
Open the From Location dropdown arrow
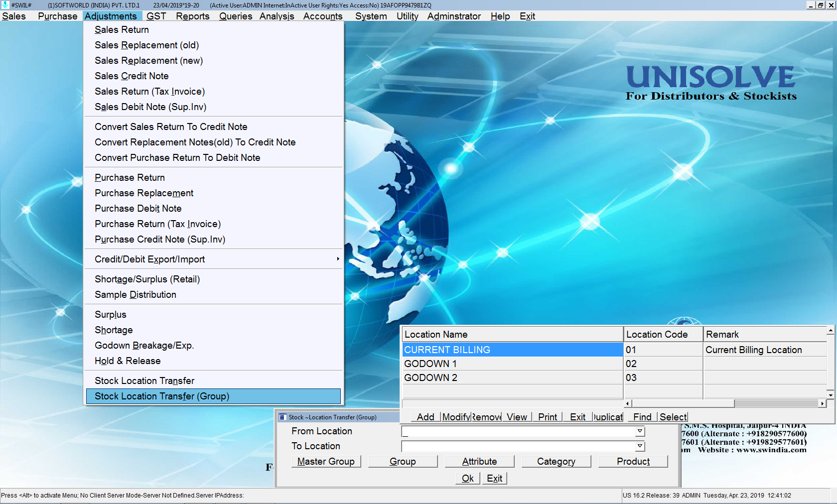click(x=640, y=431)
